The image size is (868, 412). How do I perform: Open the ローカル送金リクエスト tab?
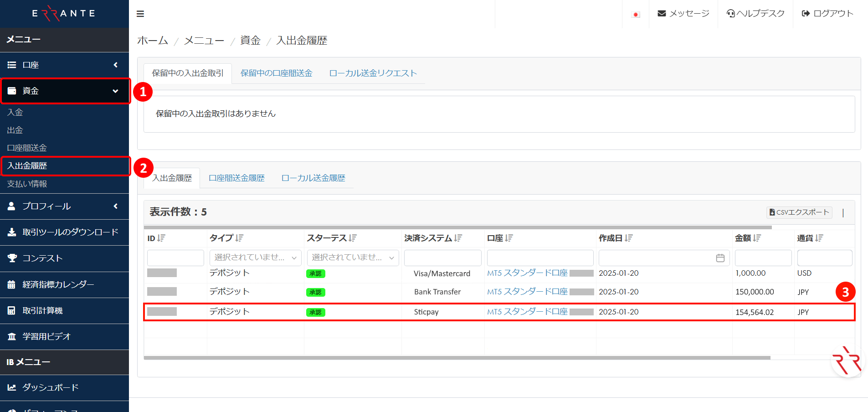point(373,73)
